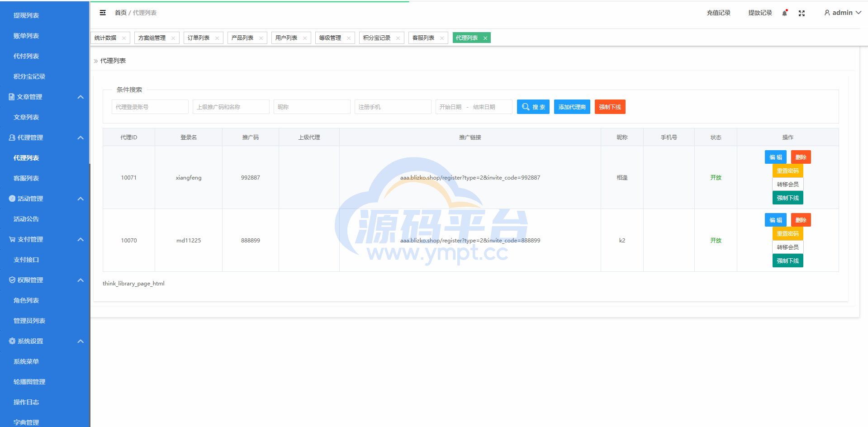Click 添加代理商 button
868x427 pixels.
click(572, 107)
